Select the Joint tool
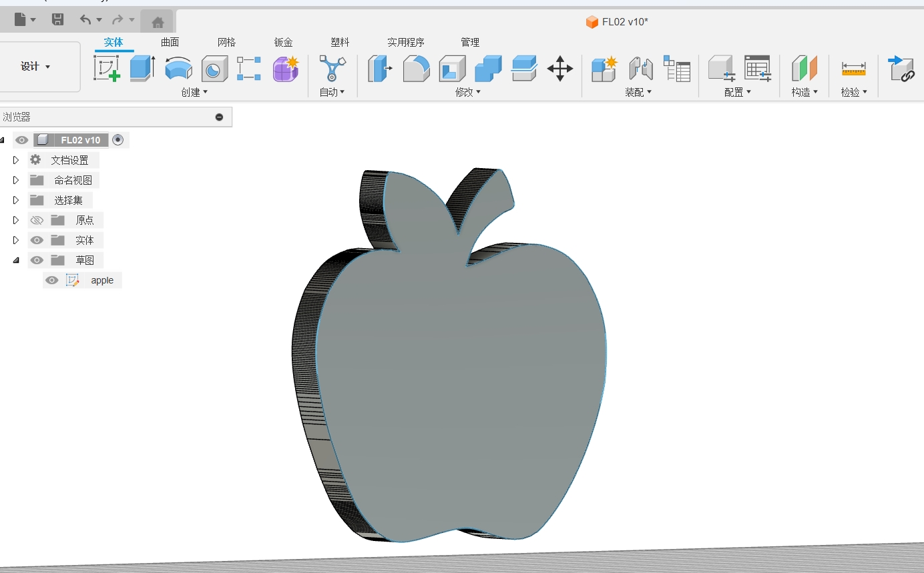Viewport: 924px width, 573px height. pyautogui.click(x=641, y=68)
